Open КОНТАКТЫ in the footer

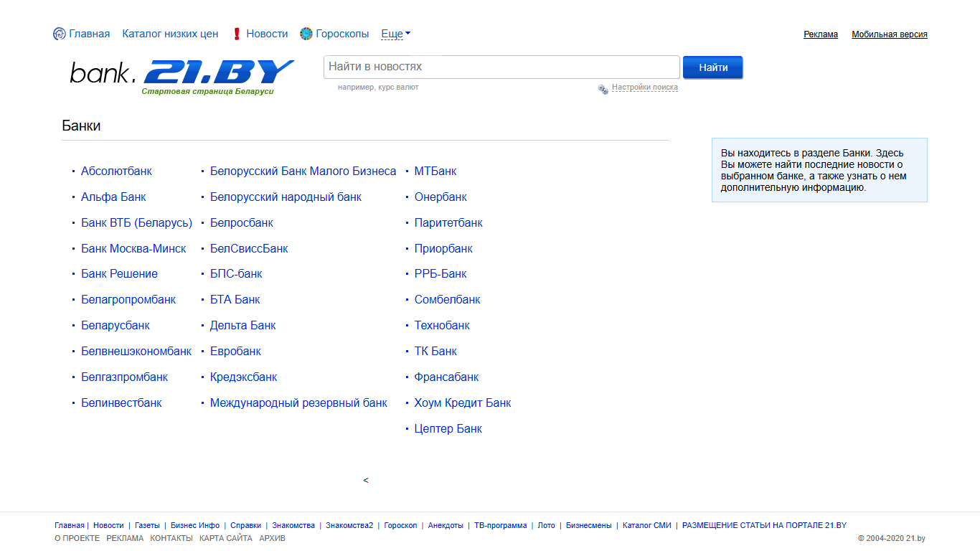171,539
